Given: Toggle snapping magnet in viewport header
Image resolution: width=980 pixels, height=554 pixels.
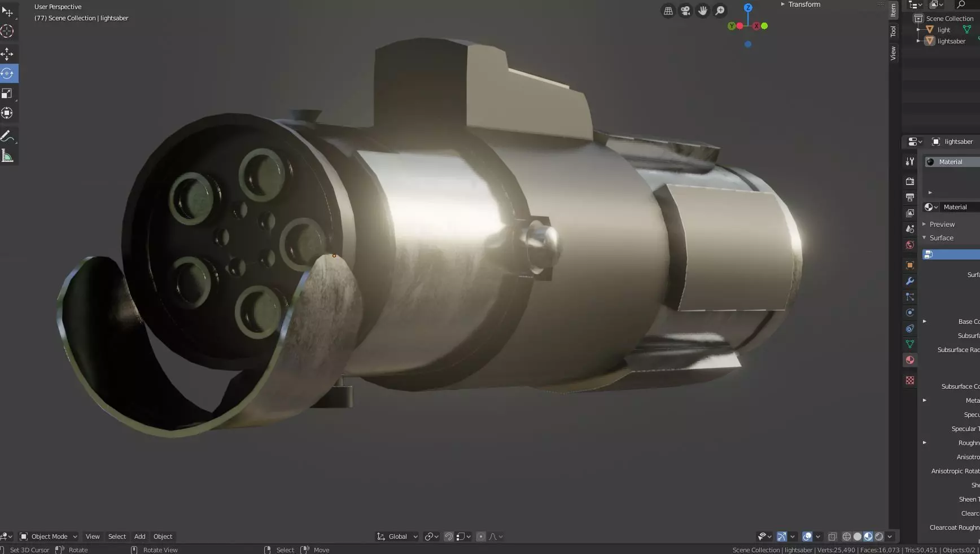Looking at the screenshot, I should pos(448,537).
